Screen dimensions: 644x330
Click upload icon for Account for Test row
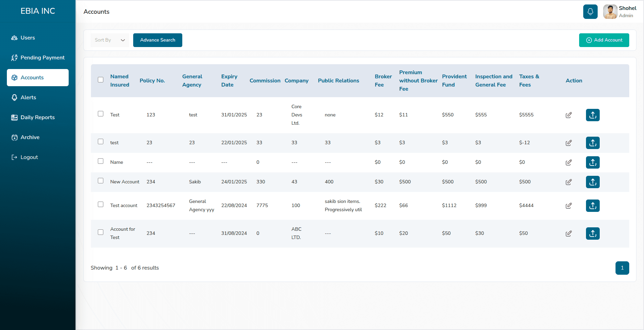[593, 234]
